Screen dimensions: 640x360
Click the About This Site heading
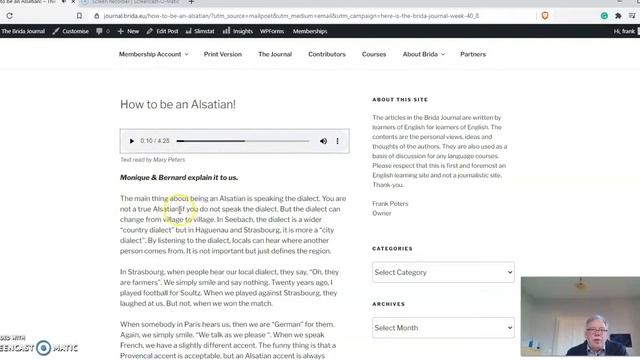tap(400, 100)
